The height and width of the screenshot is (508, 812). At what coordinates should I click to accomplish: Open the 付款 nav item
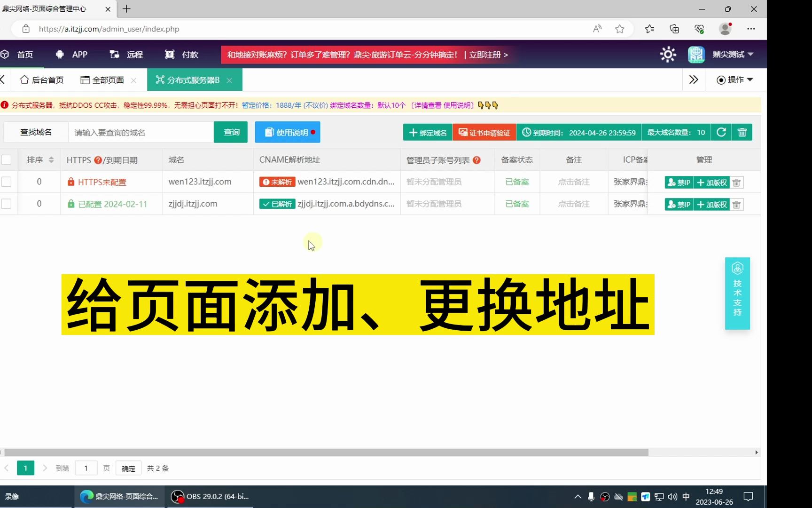tap(182, 55)
